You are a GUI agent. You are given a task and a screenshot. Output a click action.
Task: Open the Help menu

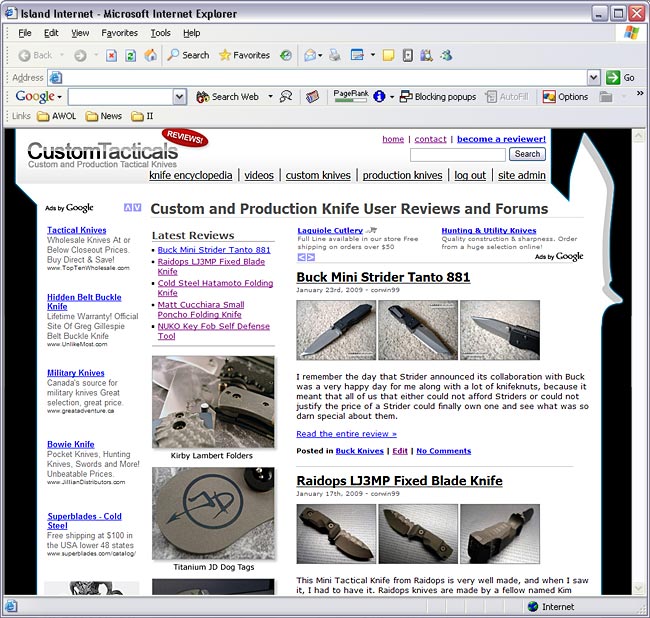tap(192, 33)
